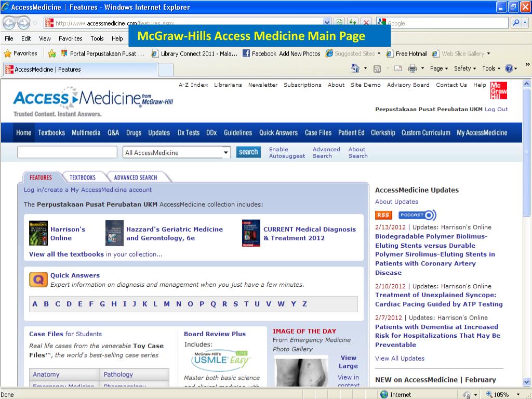532x399 pixels.
Task: Click the View Large image link
Action: coord(349,362)
